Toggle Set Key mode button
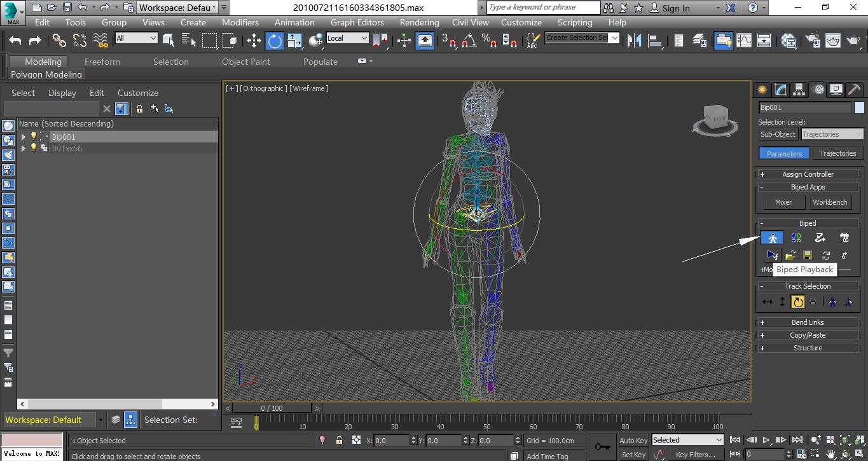 (x=633, y=455)
